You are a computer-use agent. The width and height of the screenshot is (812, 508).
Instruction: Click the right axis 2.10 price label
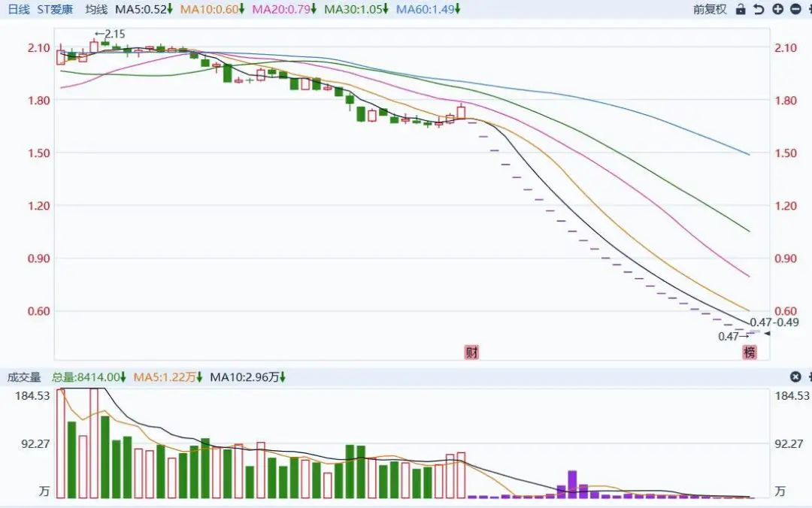[785, 47]
